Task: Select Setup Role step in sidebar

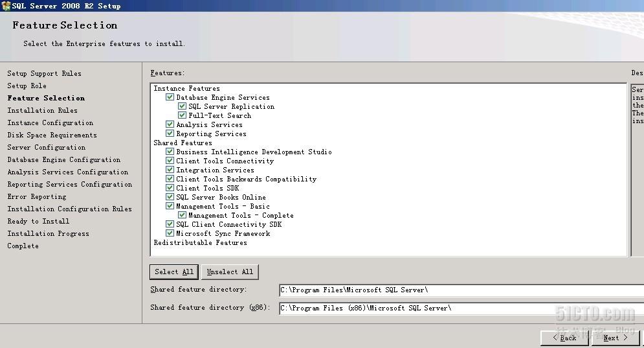Action: click(x=27, y=86)
